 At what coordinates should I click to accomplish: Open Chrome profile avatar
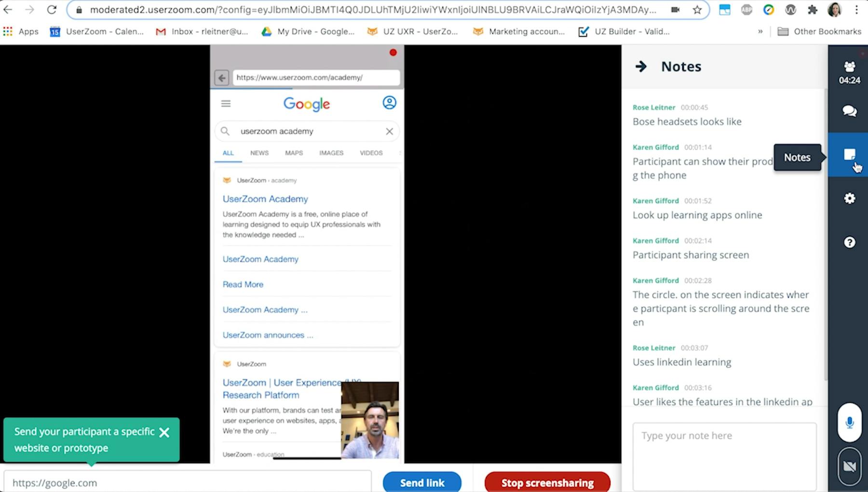pos(834,10)
